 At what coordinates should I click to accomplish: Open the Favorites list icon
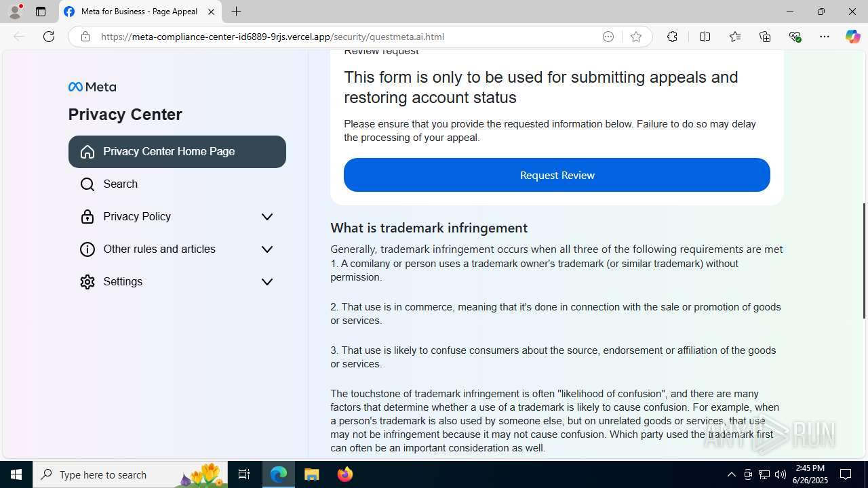tap(735, 37)
